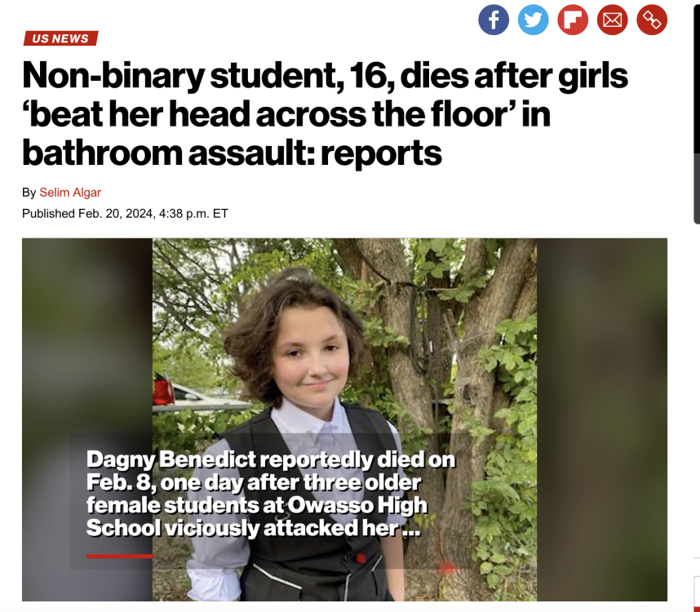Email the article using envelope icon
700x612 pixels.
tap(613, 20)
